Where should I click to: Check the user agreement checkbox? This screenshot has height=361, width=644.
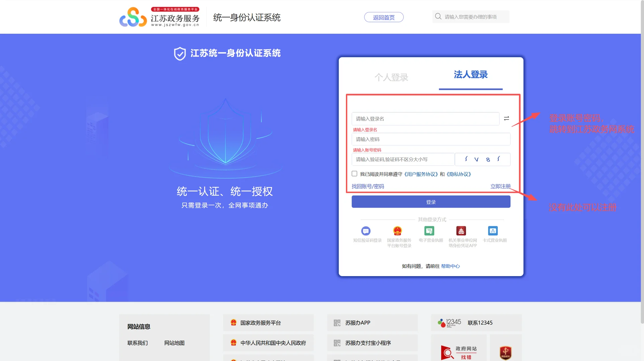pyautogui.click(x=354, y=173)
